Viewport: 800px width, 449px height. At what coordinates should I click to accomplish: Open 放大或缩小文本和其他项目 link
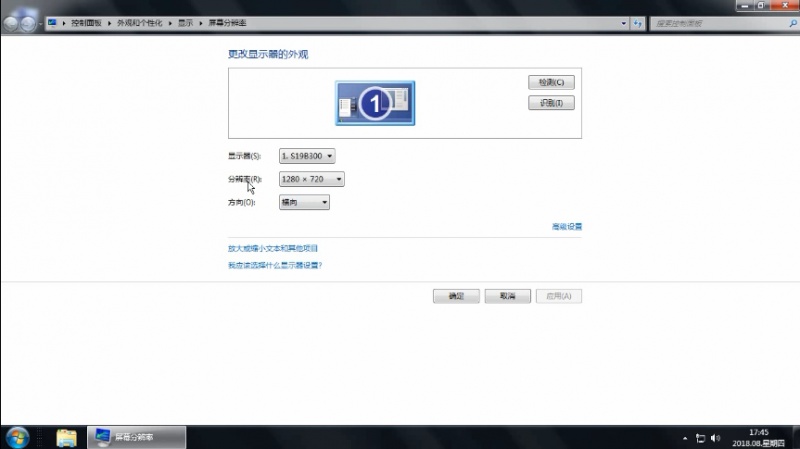tap(272, 248)
